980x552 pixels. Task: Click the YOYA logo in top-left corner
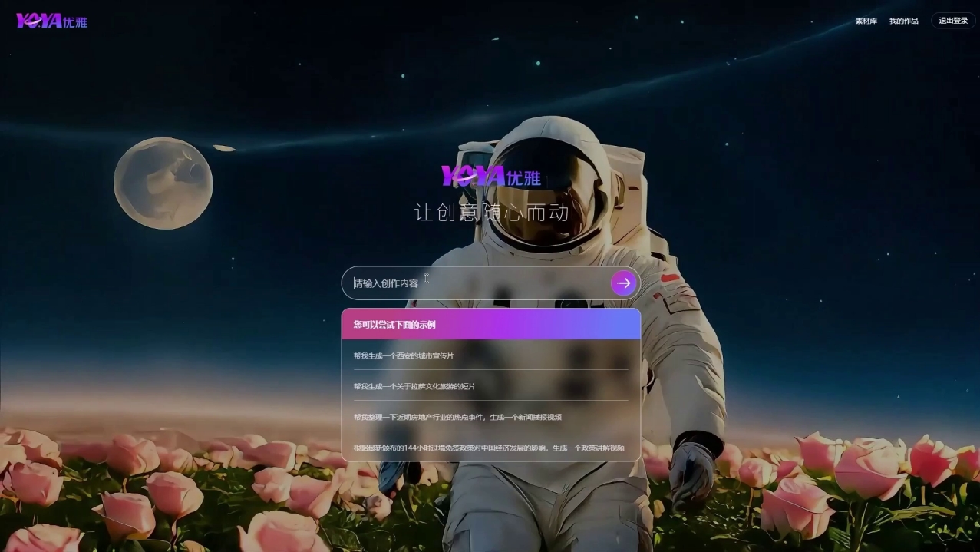(x=40, y=21)
